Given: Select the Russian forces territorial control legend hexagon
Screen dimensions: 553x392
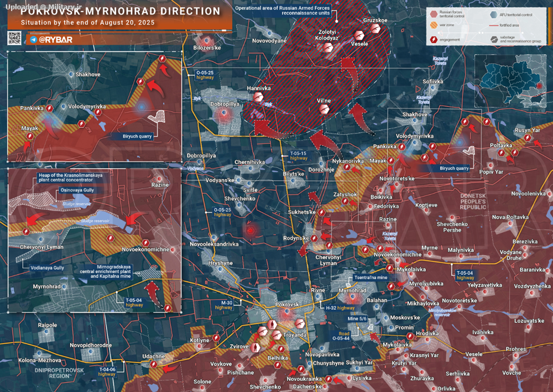Looking at the screenshot, I should (x=434, y=14).
